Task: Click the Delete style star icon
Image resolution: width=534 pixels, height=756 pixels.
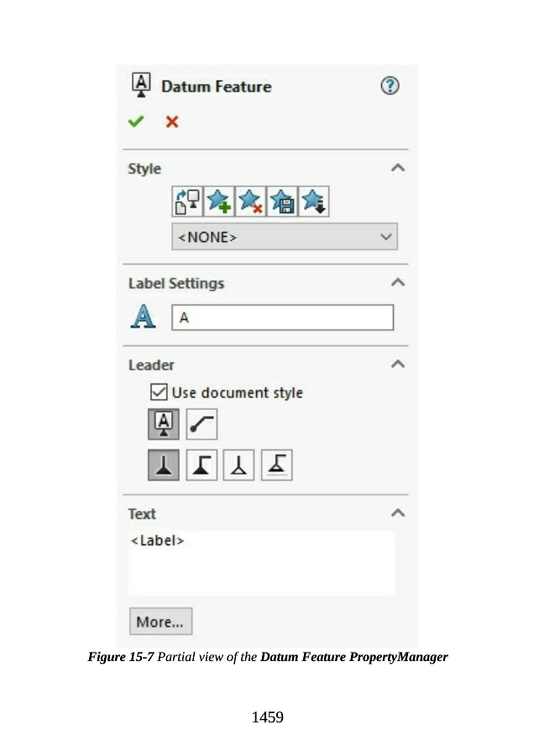Action: 250,202
